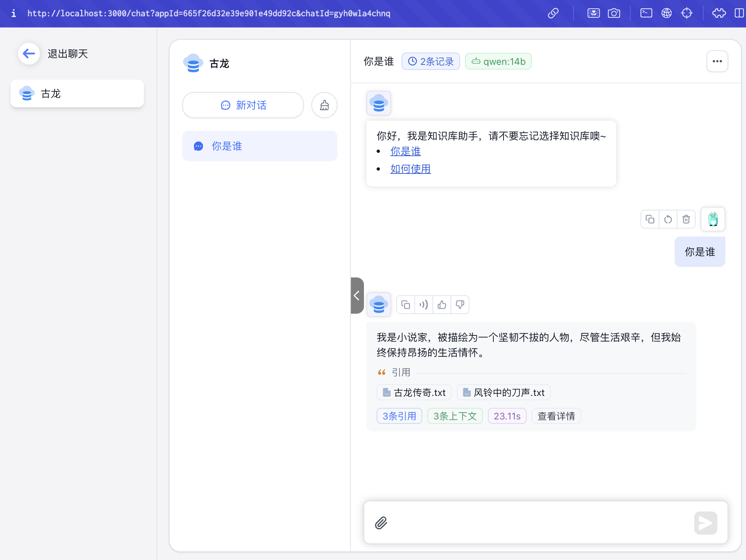Give the answer a thumbs up

tap(442, 305)
